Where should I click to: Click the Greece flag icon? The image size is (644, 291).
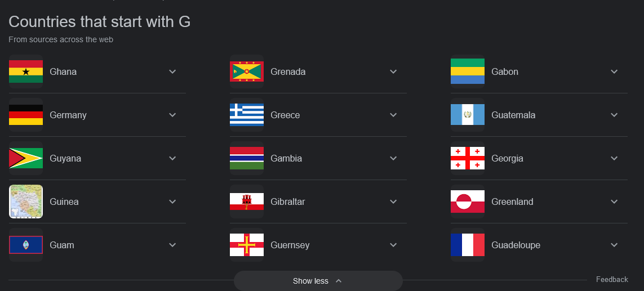[x=247, y=115]
